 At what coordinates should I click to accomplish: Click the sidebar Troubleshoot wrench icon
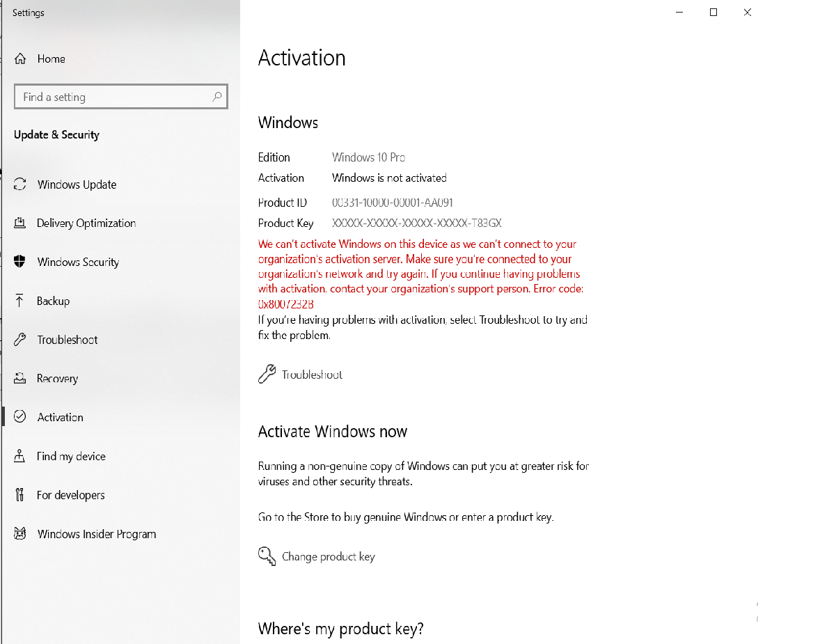pos(20,340)
